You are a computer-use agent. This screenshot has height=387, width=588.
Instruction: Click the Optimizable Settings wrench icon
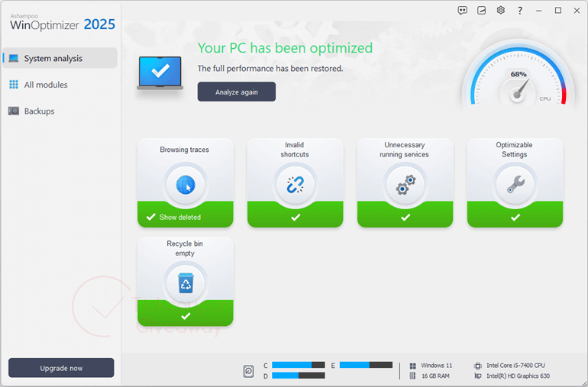(515, 185)
